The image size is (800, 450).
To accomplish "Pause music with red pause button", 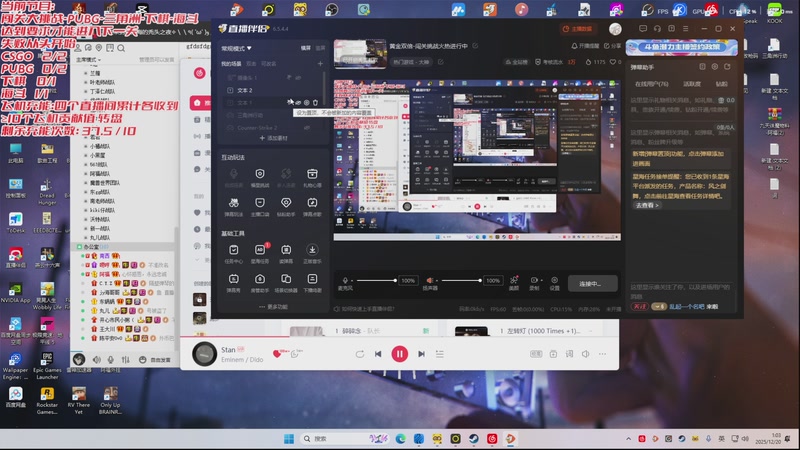I will pos(399,354).
